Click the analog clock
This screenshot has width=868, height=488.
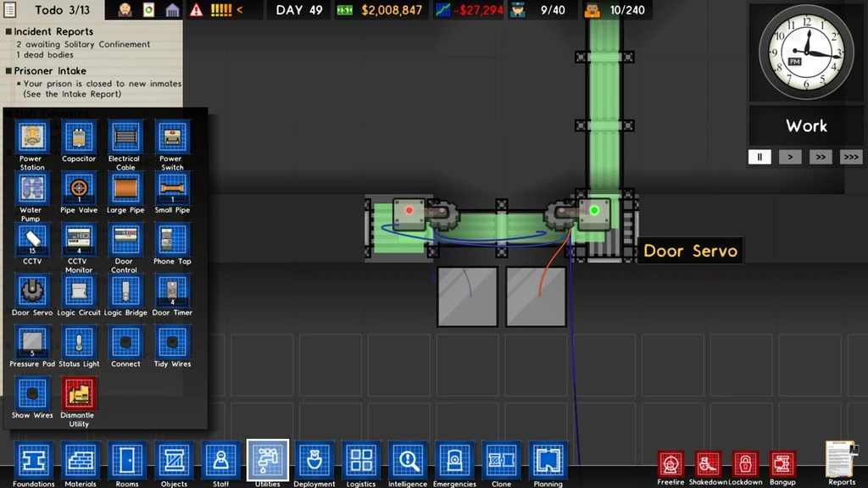(x=806, y=53)
